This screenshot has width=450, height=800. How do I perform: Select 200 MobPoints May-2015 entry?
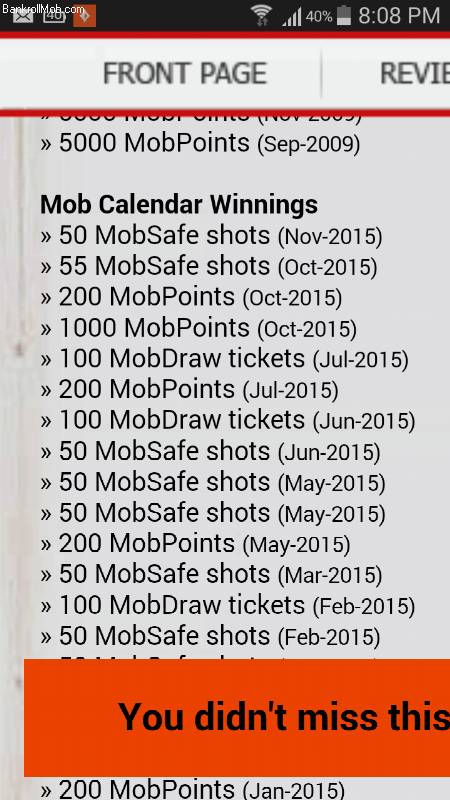pyautogui.click(x=195, y=543)
